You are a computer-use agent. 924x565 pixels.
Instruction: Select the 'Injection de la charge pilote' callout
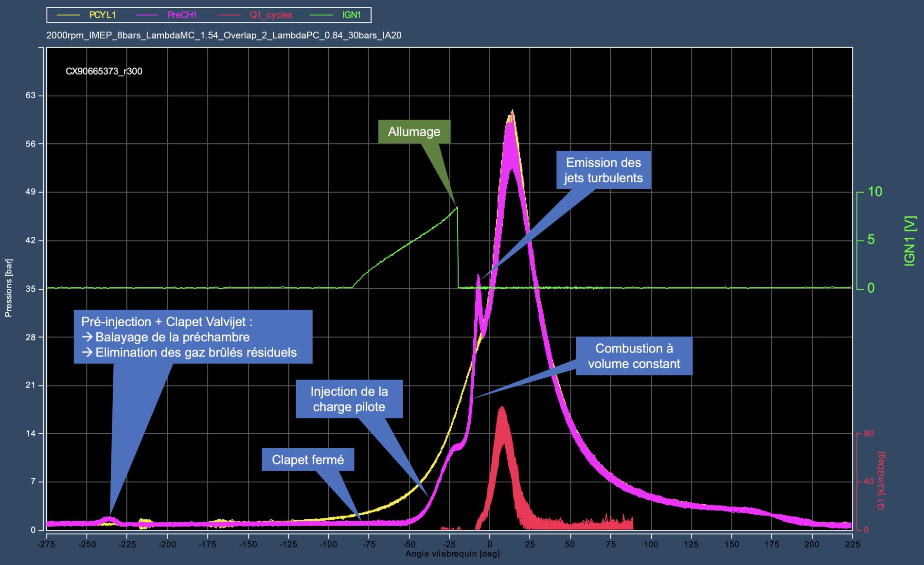[349, 399]
